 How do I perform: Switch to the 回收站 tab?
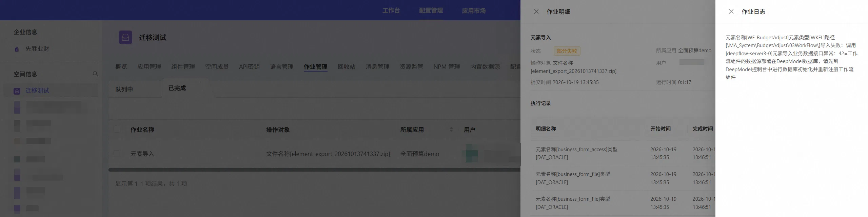point(347,67)
